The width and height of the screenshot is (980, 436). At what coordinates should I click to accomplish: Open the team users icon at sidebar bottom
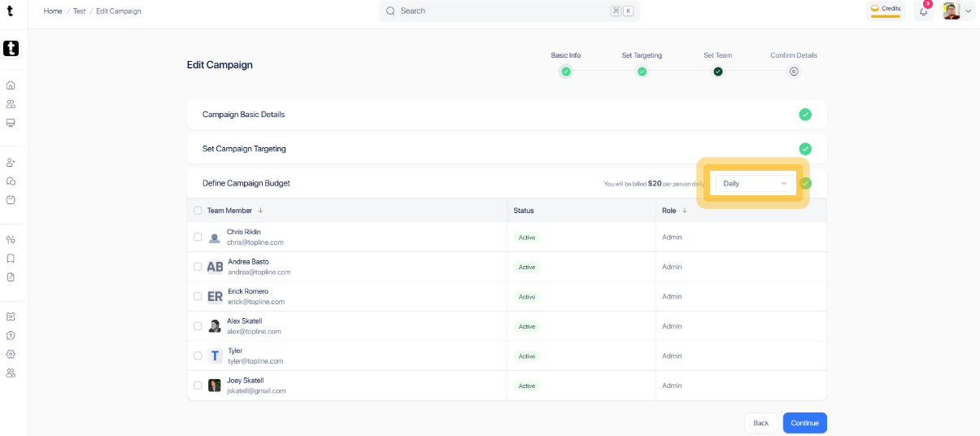pos(11,373)
